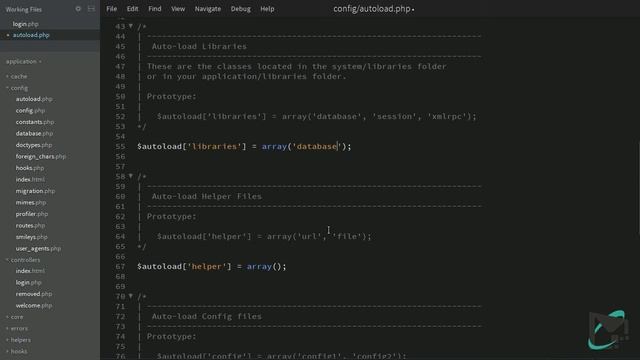
Task: Click line number 67 in the gutter
Action: (x=120, y=266)
